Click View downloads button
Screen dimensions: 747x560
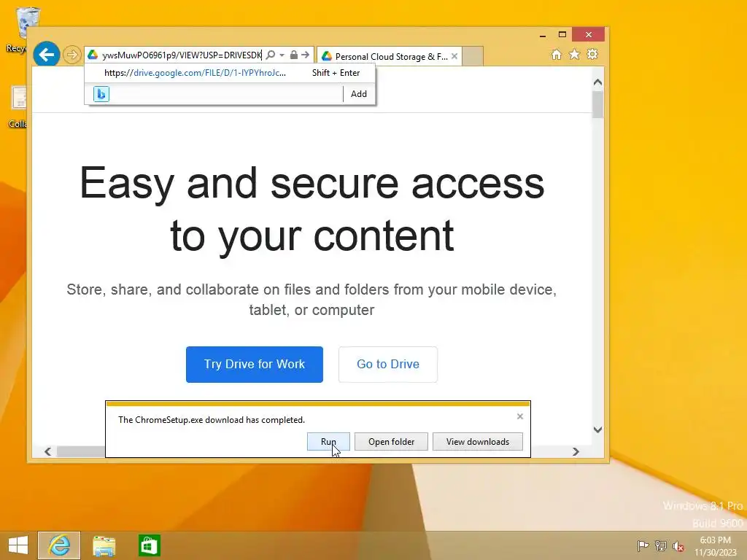tap(477, 441)
